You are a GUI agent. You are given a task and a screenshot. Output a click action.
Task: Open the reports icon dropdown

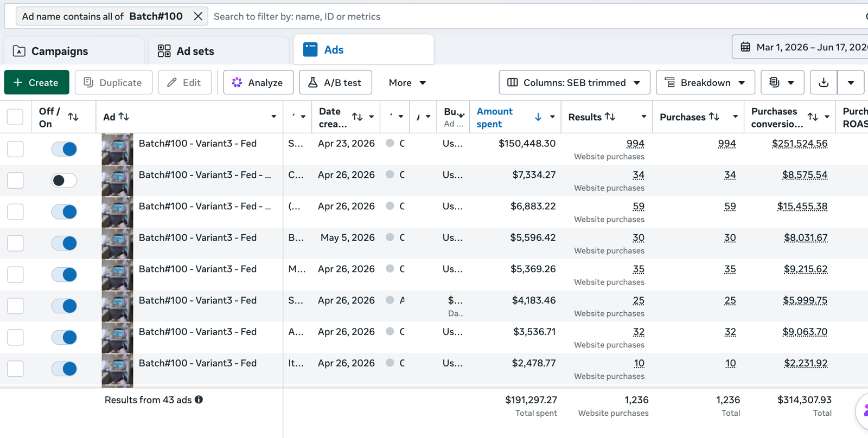click(782, 82)
